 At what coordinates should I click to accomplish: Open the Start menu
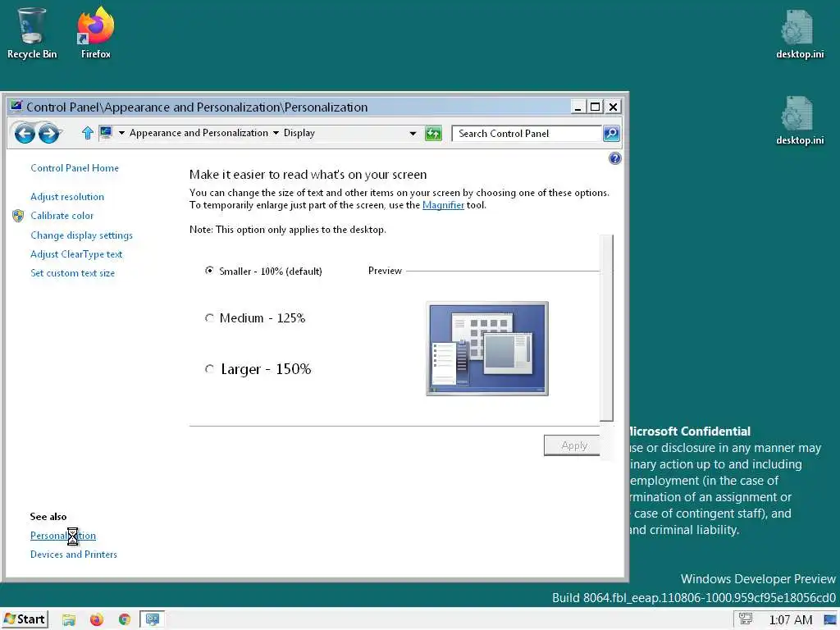(25, 619)
